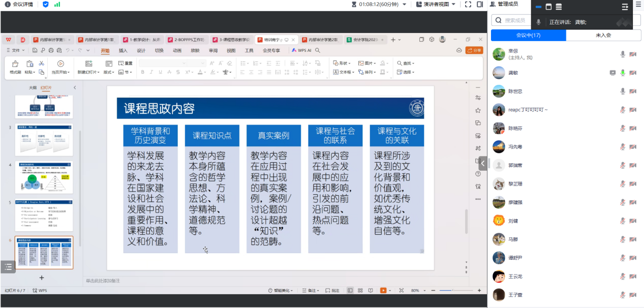This screenshot has width=644, height=308.
Task: Switch to slide sorter grid view
Action: (360, 290)
